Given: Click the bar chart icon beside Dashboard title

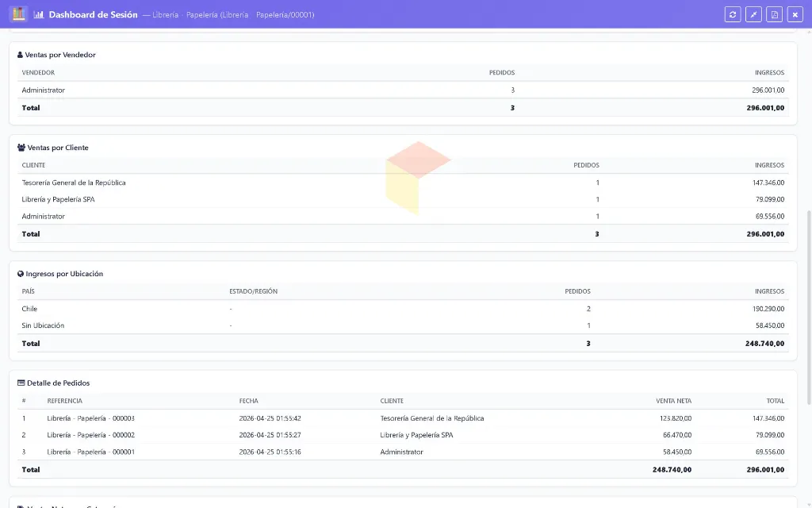Looking at the screenshot, I should point(39,14).
